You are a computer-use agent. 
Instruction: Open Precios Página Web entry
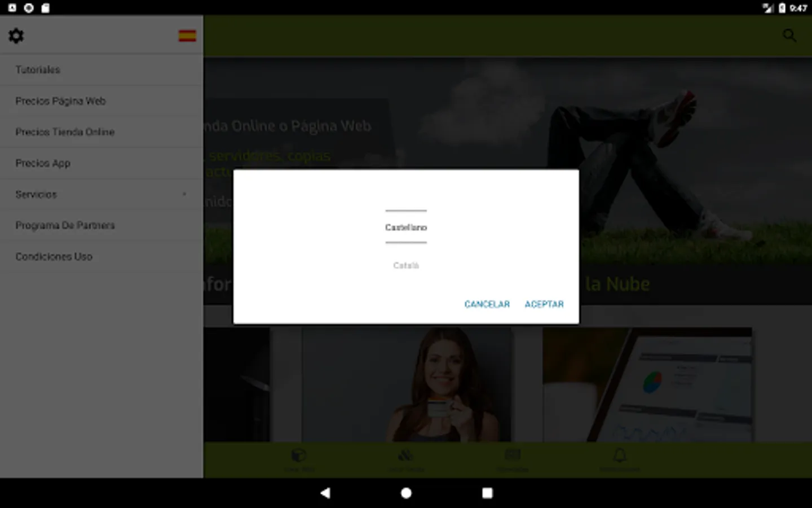tap(101, 101)
